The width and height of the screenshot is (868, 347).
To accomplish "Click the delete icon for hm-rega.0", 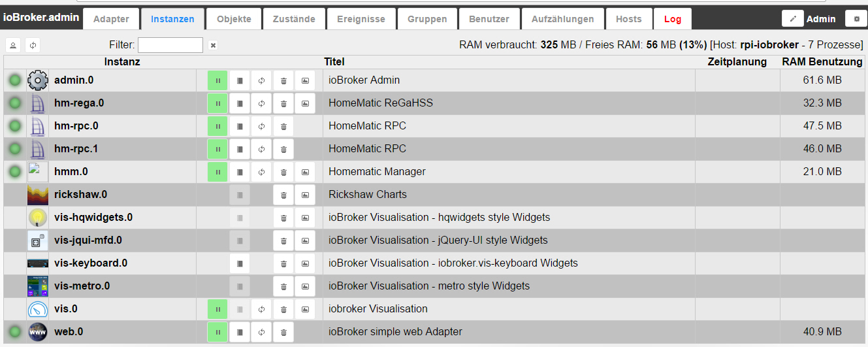I will (283, 103).
